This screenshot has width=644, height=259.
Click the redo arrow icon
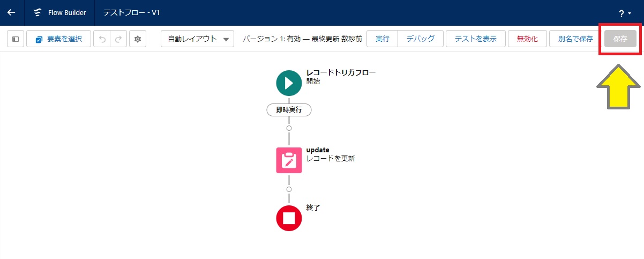[x=118, y=39]
